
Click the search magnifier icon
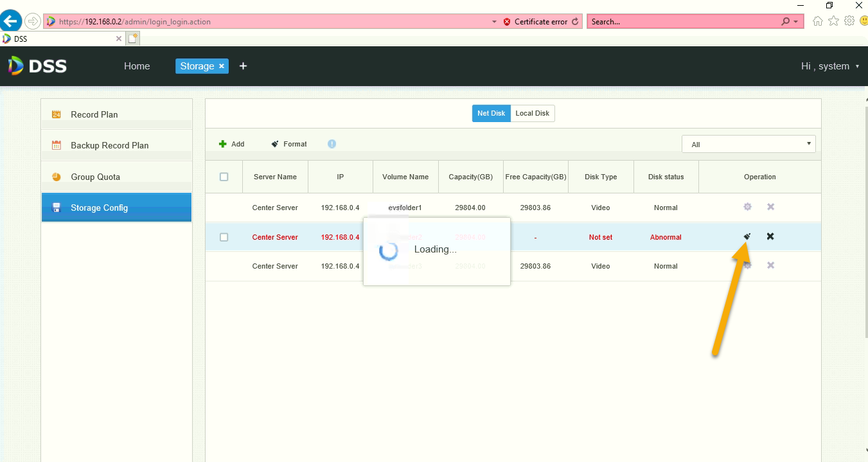coord(786,21)
